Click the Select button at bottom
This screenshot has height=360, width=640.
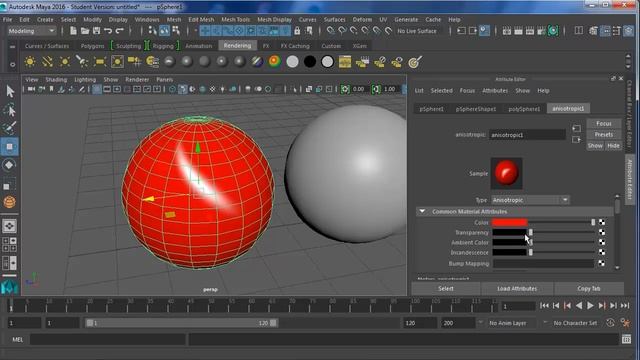point(446,288)
